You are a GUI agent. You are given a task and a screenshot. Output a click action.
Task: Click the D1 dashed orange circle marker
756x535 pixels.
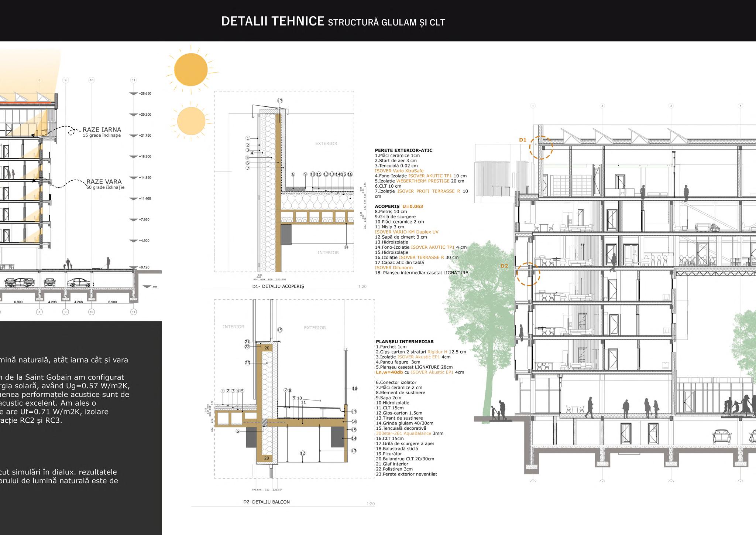click(541, 147)
